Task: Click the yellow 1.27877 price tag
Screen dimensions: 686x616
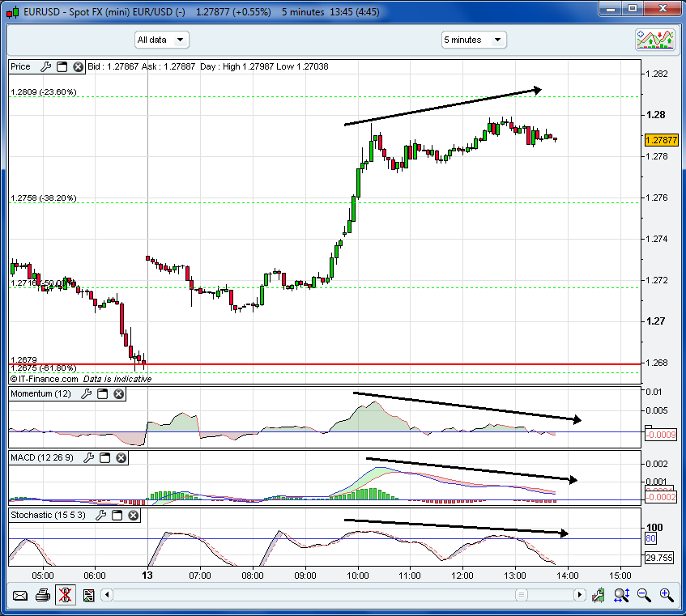Action: (662, 140)
